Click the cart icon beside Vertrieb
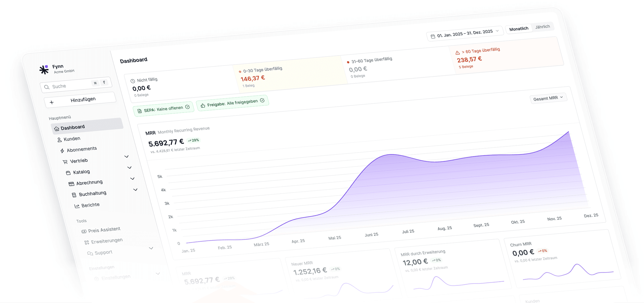644x303 pixels. 65,162
